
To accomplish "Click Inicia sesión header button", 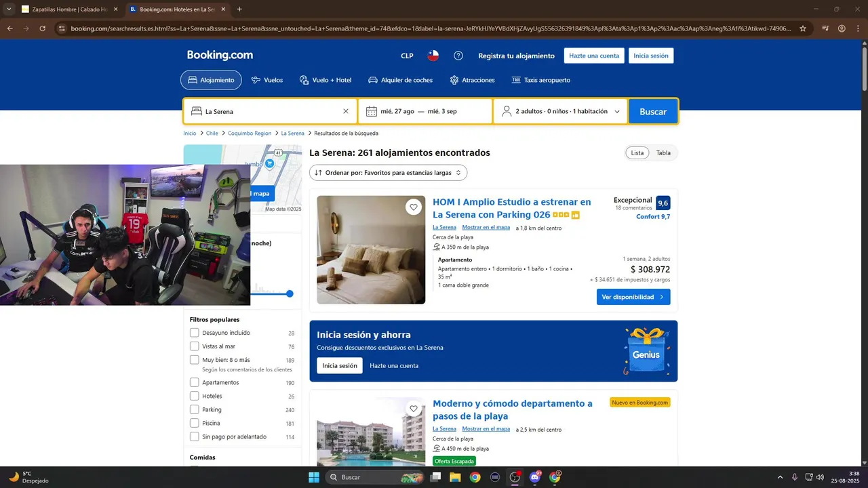I will [x=651, y=56].
